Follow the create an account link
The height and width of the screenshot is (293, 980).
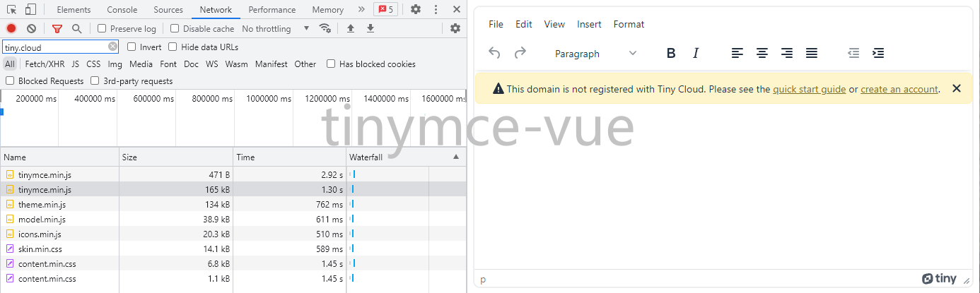click(x=899, y=89)
